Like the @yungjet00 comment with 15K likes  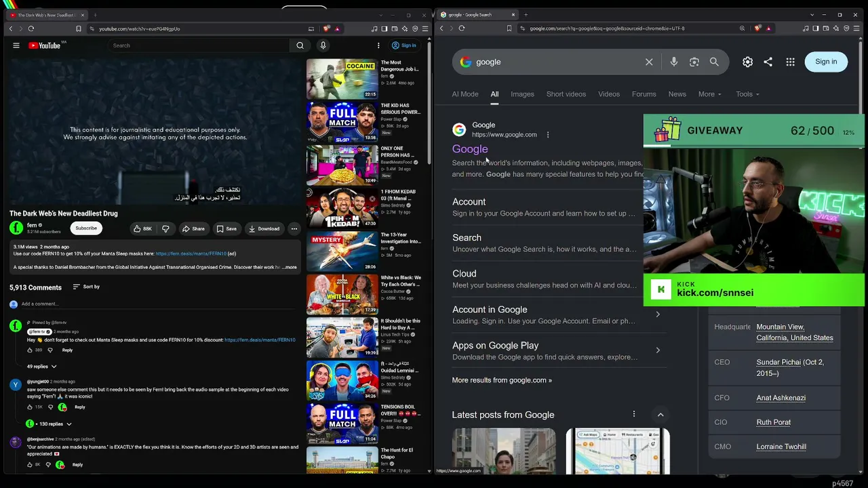point(30,407)
